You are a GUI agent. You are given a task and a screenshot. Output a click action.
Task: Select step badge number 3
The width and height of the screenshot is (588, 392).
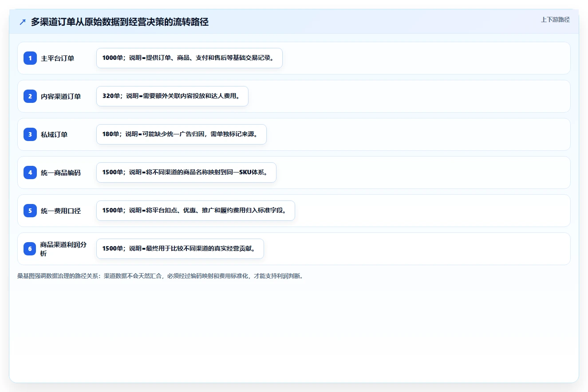[x=30, y=134]
